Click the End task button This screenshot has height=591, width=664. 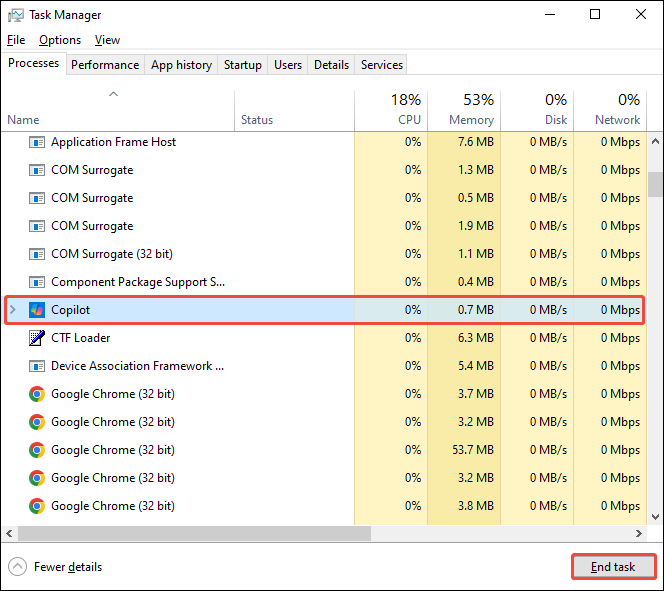pos(613,567)
